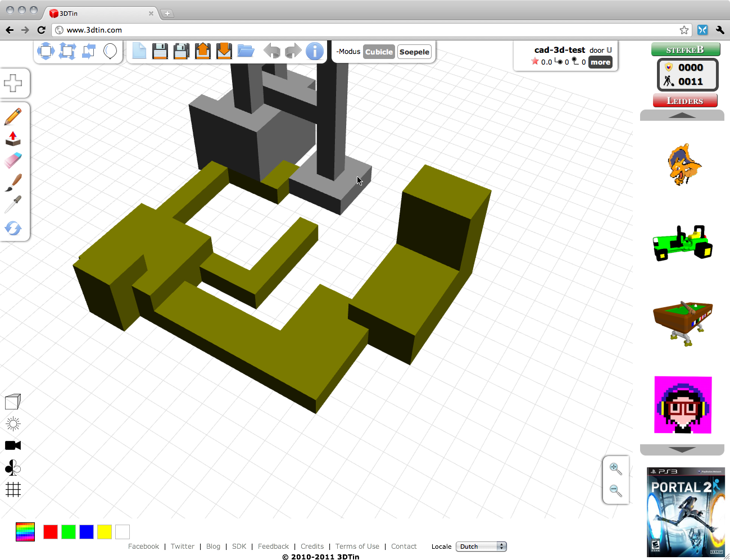Switch to Cubicle mode
730x560 pixels.
click(379, 52)
